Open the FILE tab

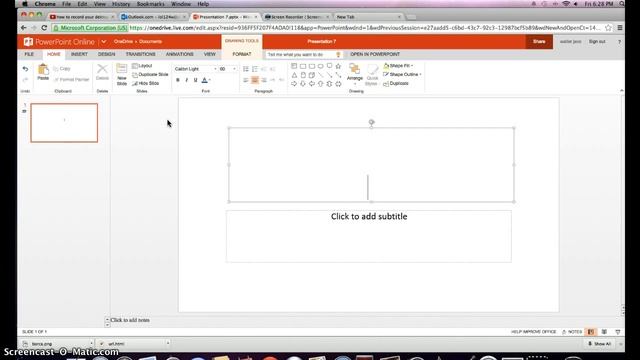click(29, 54)
